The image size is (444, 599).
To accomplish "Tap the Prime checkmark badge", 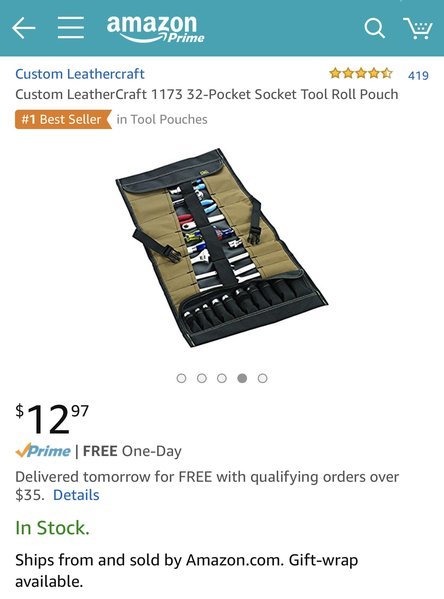I will (43, 451).
